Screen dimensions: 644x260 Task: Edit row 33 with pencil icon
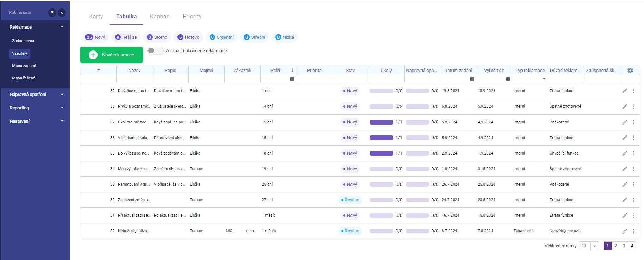[625, 184]
